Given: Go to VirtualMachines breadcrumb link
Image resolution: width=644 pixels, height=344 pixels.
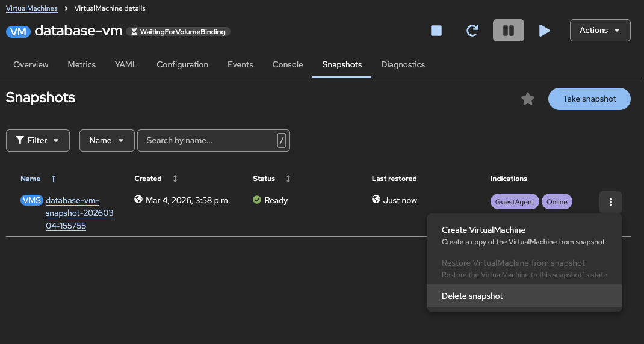Looking at the screenshot, I should click(x=32, y=8).
